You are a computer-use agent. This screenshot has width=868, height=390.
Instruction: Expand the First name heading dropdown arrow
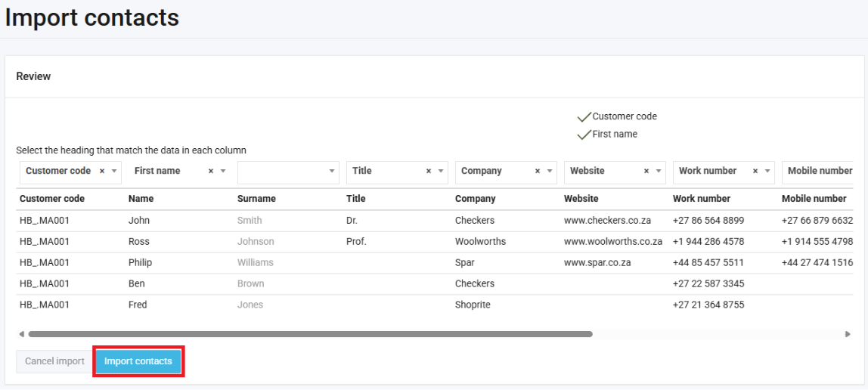223,172
